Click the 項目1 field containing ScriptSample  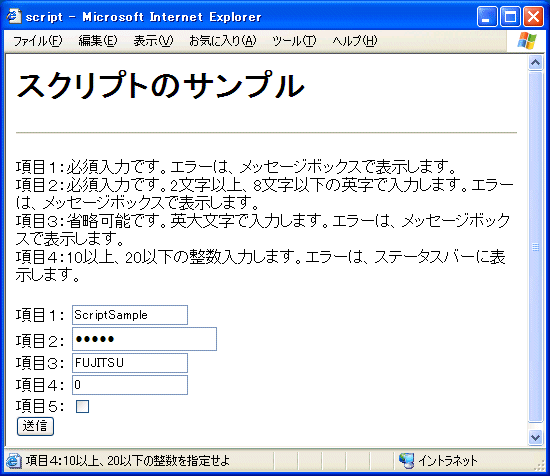pos(130,315)
